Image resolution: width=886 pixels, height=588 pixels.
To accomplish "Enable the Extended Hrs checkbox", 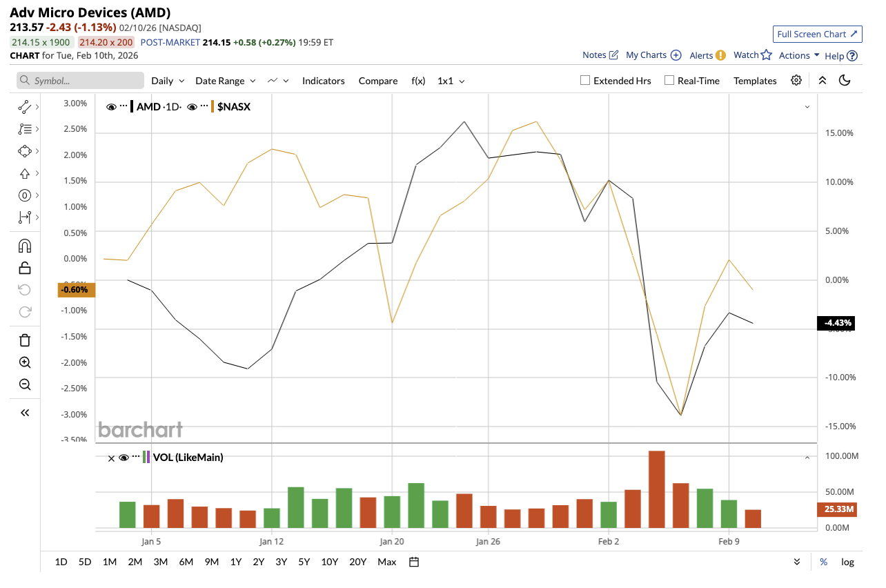I will pos(585,81).
